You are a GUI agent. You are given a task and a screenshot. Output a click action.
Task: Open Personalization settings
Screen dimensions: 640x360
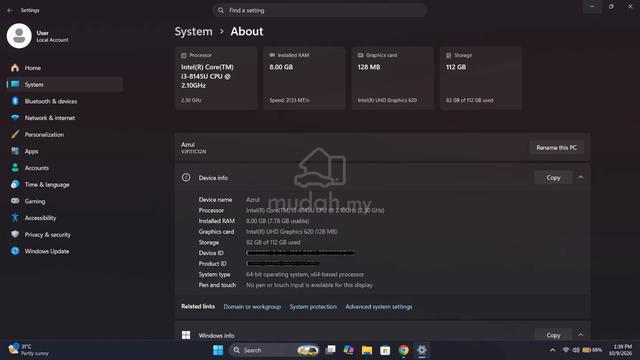click(64, 135)
